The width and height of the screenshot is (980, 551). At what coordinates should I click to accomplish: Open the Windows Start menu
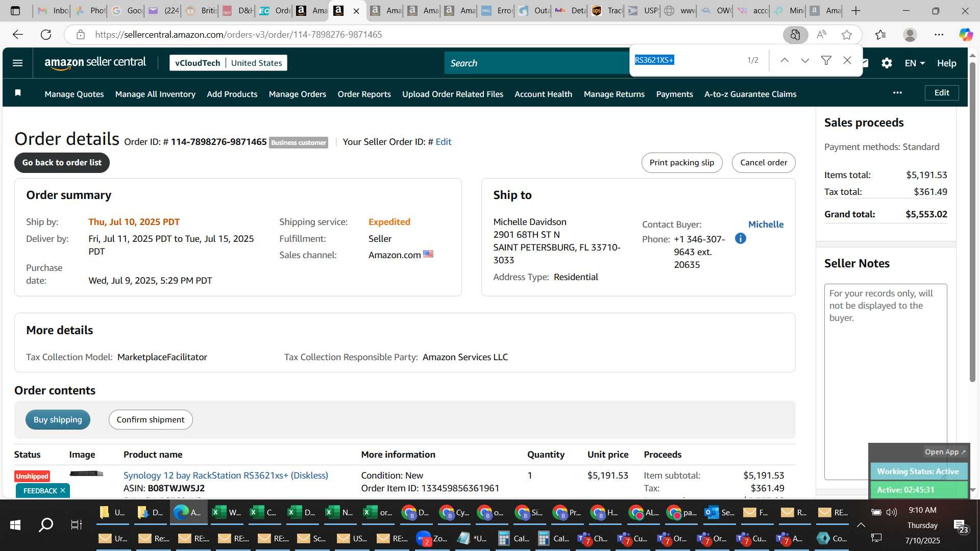15,524
